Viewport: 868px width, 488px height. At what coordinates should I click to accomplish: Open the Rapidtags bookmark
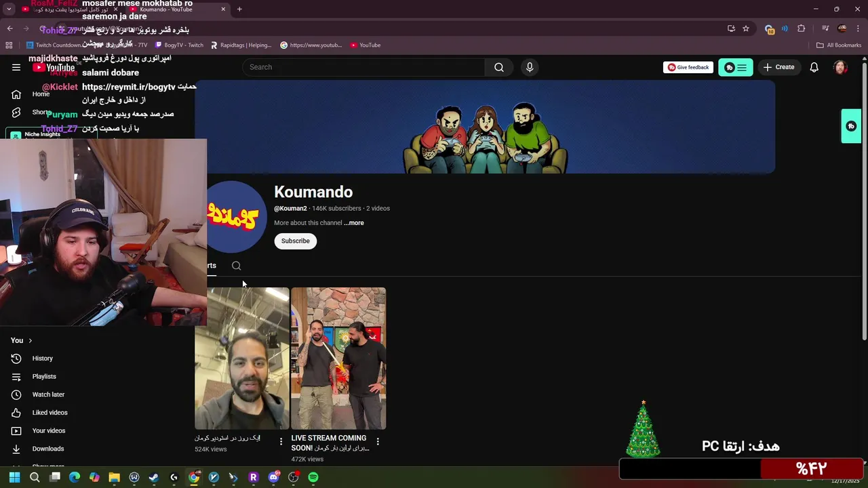click(x=241, y=45)
